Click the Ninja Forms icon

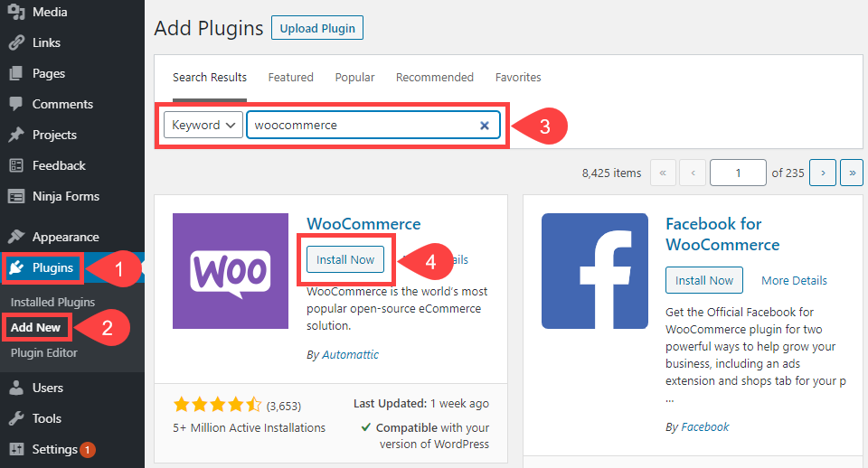pyautogui.click(x=16, y=196)
